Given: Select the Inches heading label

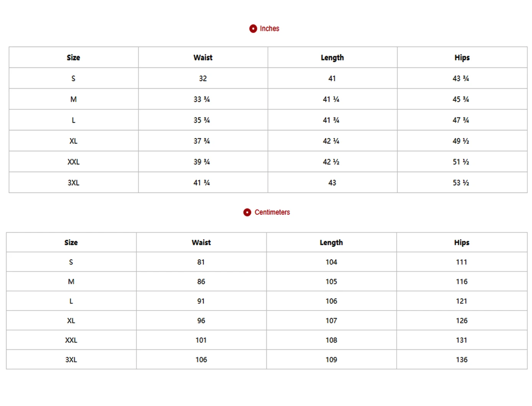Looking at the screenshot, I should pos(269,29).
